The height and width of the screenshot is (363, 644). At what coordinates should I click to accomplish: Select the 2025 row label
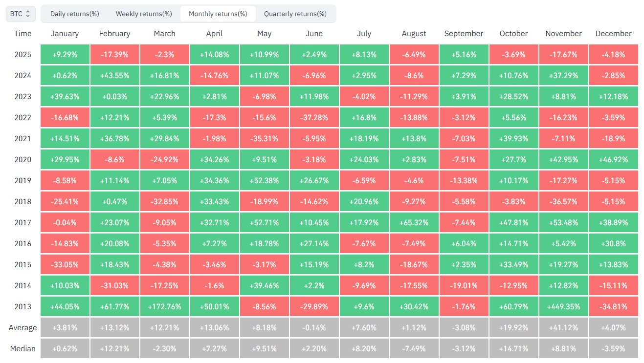(x=22, y=55)
